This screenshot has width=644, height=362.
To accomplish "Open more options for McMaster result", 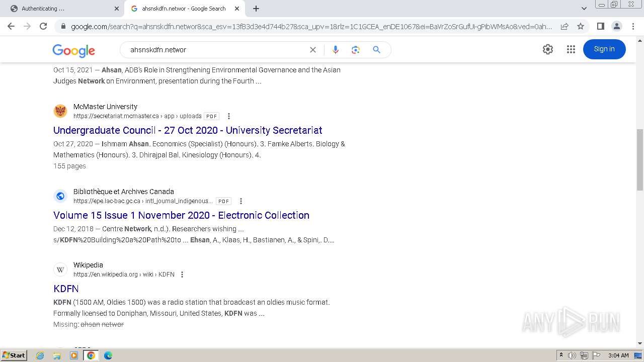I will 229,116.
